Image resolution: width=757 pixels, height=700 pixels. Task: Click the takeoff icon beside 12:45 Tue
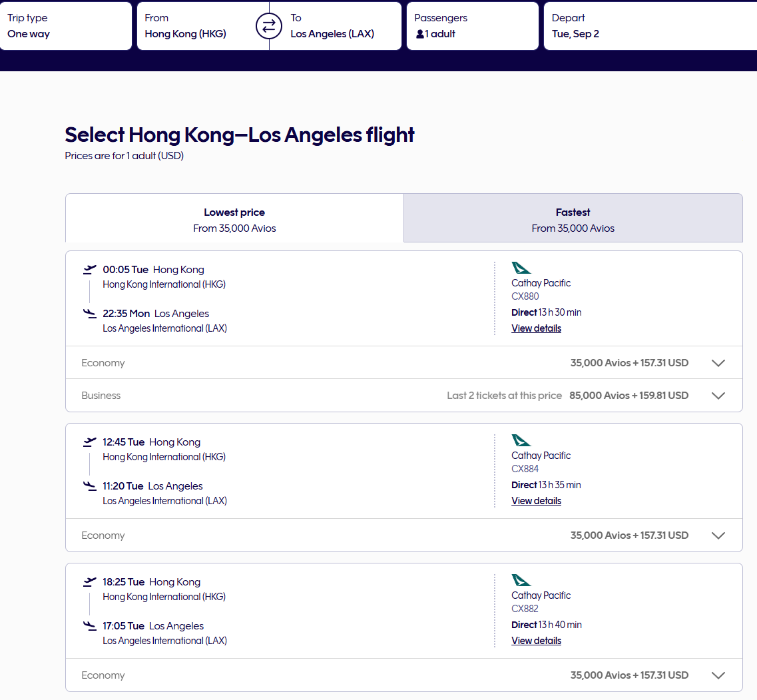(x=89, y=442)
